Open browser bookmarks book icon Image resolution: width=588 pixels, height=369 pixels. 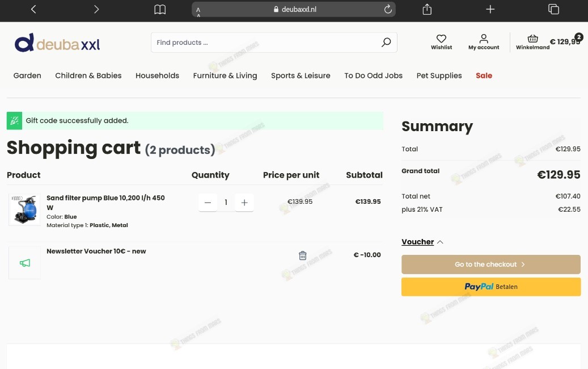tap(160, 10)
